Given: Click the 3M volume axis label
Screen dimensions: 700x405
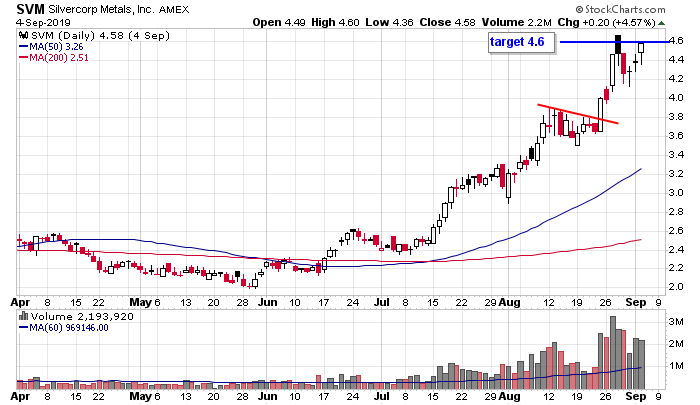Looking at the screenshot, I should (x=676, y=321).
